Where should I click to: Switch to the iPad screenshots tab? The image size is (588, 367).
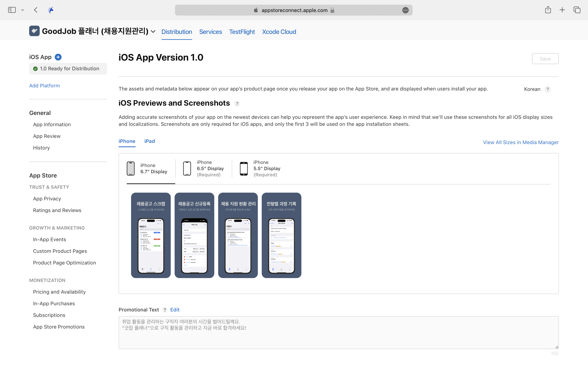point(149,141)
